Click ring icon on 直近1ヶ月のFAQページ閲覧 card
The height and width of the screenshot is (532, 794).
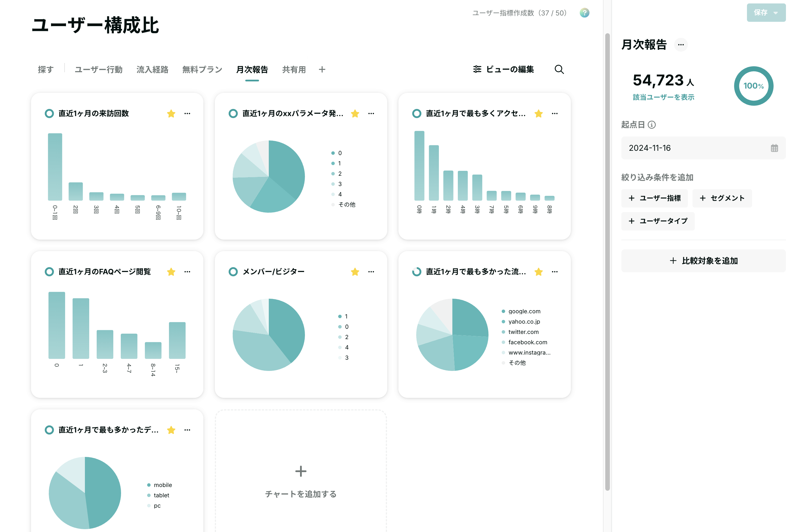pos(49,271)
